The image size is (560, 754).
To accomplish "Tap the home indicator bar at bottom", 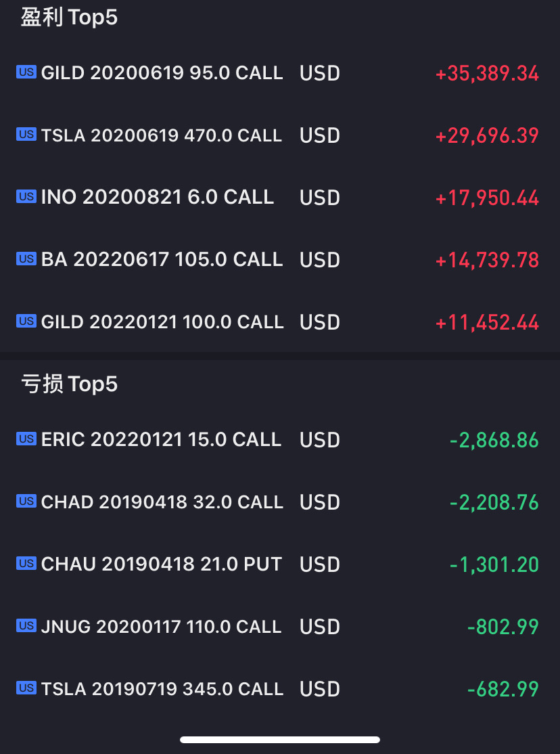I will pos(280,740).
